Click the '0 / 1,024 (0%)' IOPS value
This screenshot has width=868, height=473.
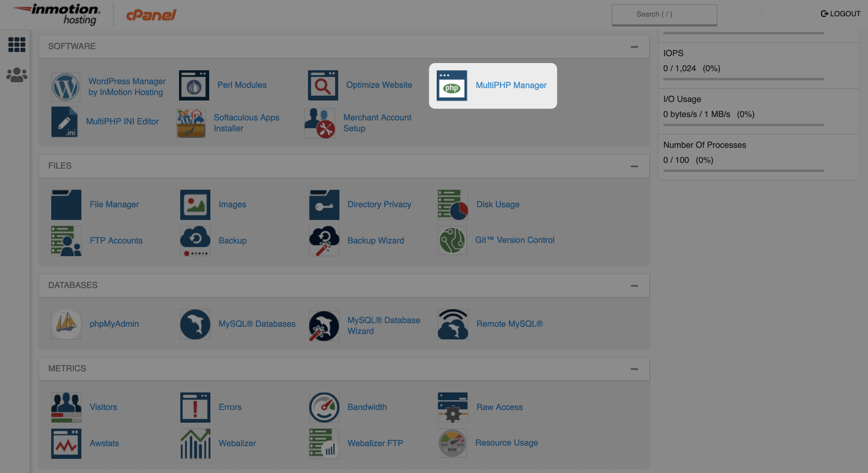pyautogui.click(x=691, y=68)
